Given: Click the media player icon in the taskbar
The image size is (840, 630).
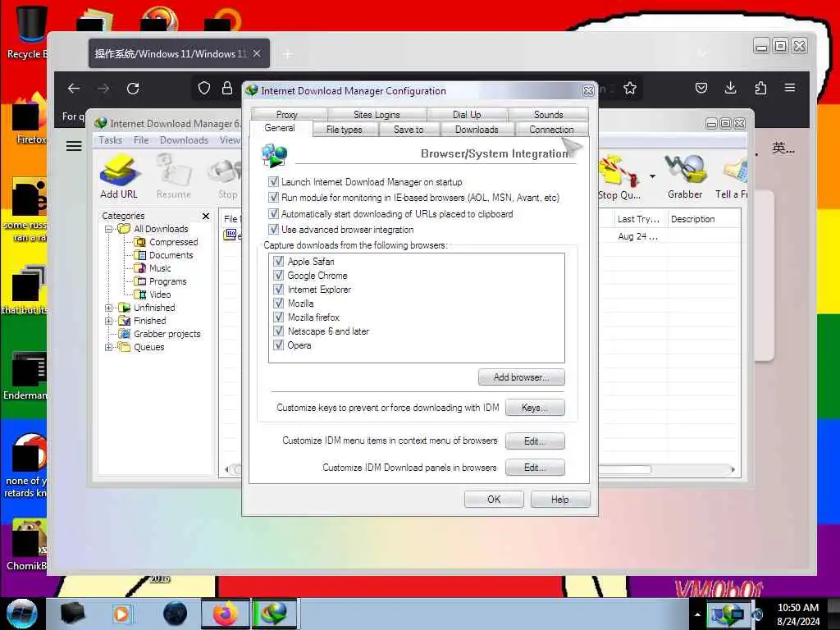Looking at the screenshot, I should (121, 614).
